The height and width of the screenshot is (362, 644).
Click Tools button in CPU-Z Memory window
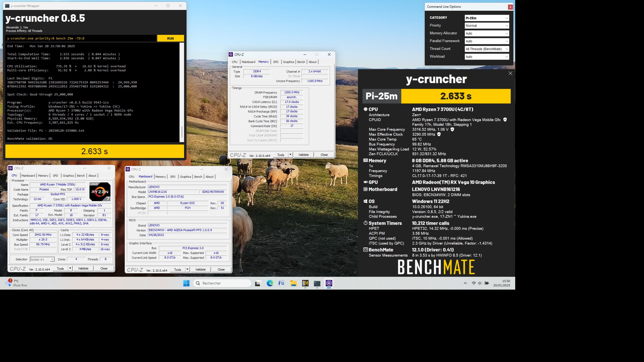click(x=281, y=155)
